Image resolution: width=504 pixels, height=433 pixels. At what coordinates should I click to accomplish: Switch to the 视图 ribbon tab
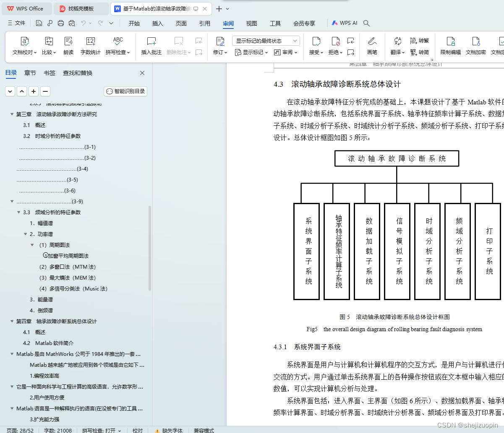pyautogui.click(x=252, y=23)
